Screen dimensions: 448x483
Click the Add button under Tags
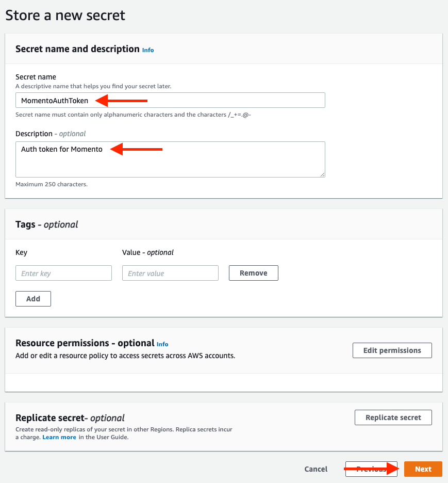[x=32, y=298]
